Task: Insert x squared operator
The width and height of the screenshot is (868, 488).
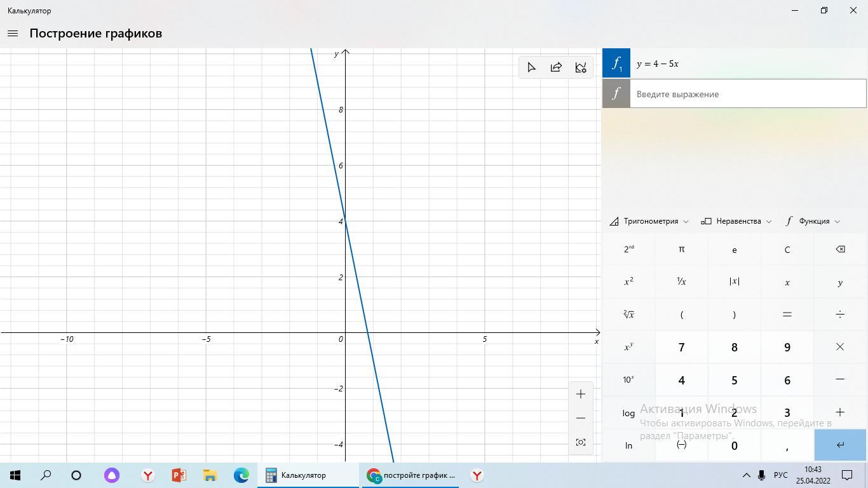Action: click(628, 281)
